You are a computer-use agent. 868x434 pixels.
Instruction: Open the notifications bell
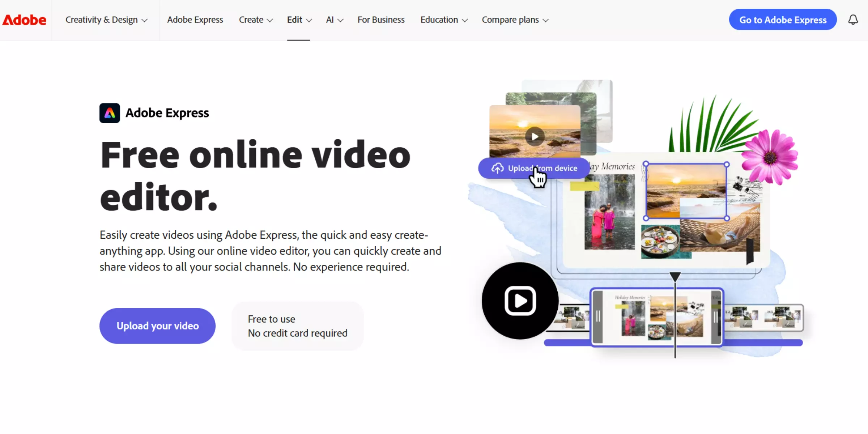(853, 20)
